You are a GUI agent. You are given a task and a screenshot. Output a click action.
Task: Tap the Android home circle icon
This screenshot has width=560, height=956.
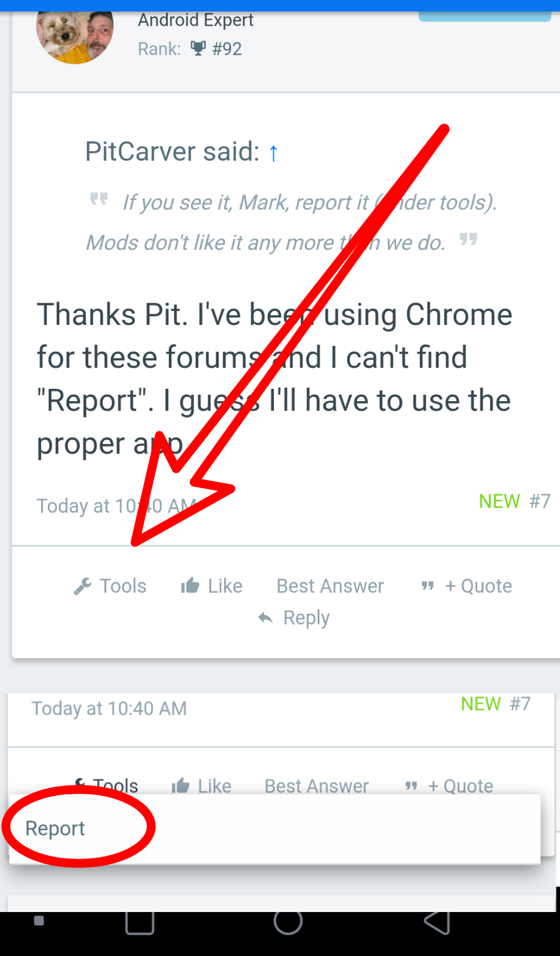pyautogui.click(x=288, y=921)
